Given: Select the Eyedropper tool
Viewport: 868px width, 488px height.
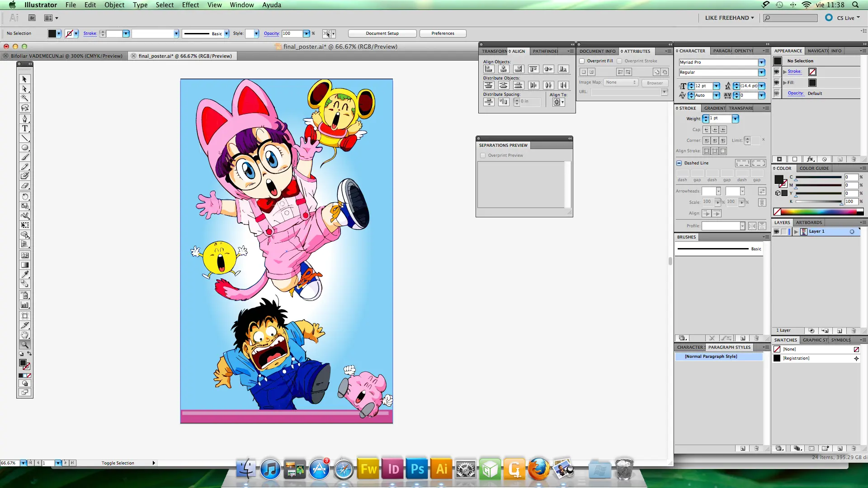Looking at the screenshot, I should click(24, 274).
